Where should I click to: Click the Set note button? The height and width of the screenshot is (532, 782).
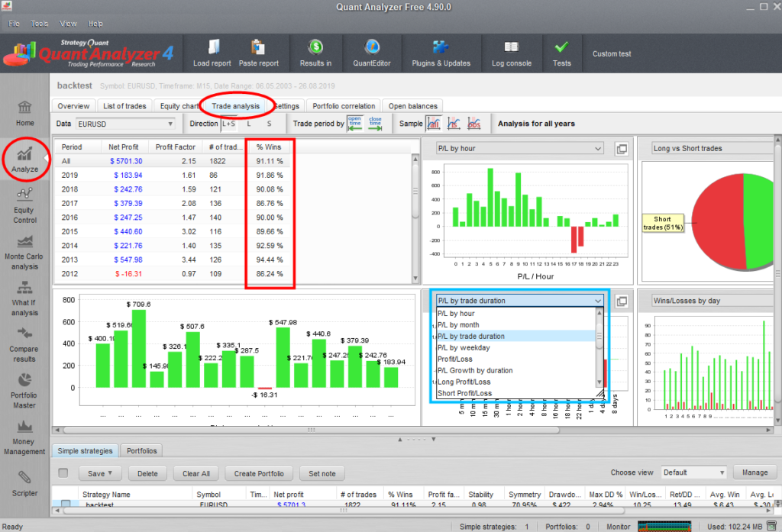[322, 473]
